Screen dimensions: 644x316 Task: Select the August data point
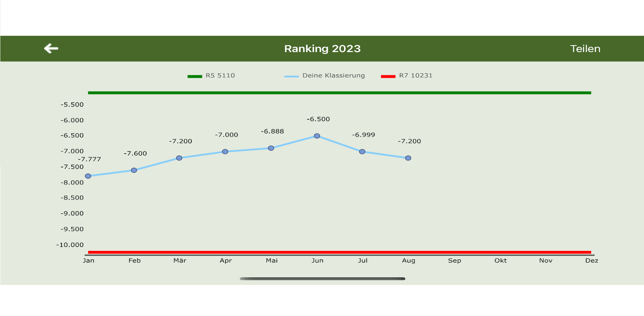(408, 158)
